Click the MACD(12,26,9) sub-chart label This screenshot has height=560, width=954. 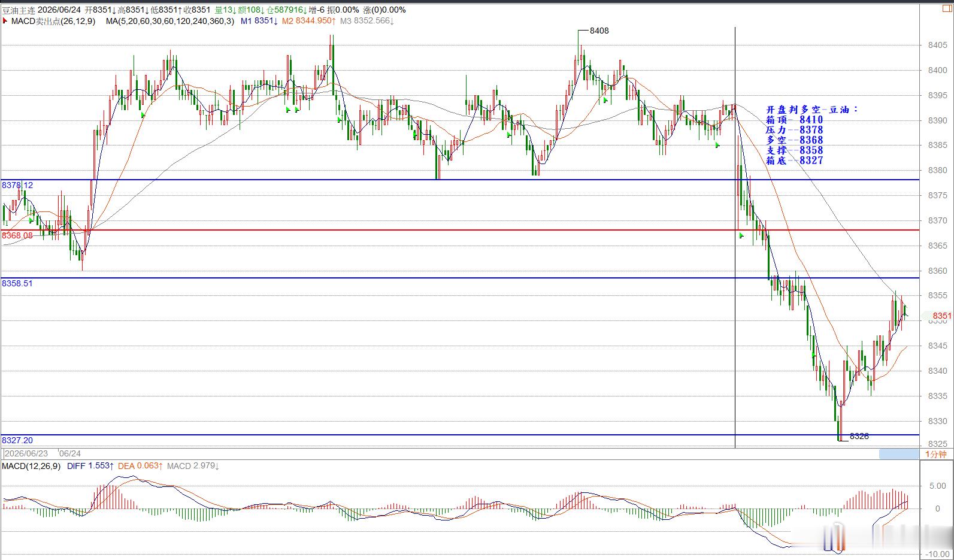pyautogui.click(x=31, y=466)
